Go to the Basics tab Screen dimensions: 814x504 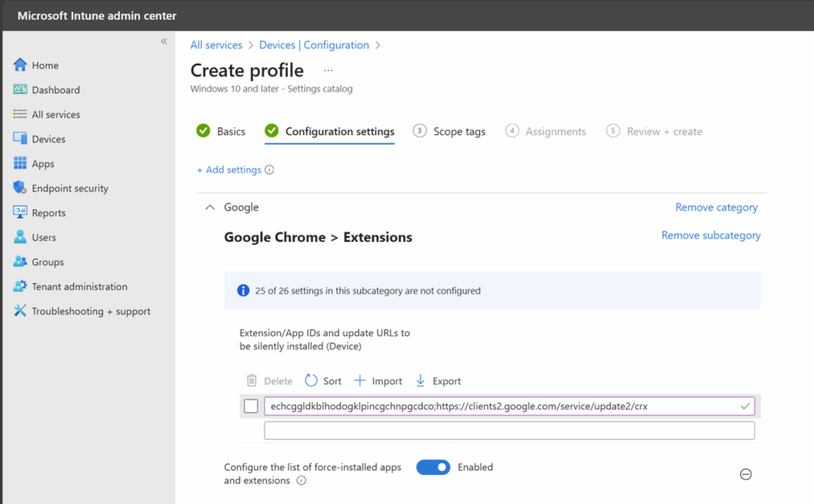221,131
